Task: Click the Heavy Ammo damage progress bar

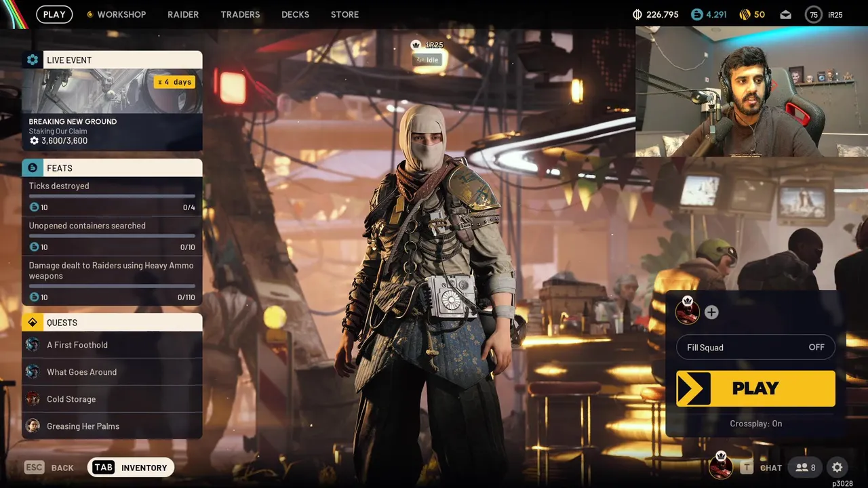Action: [x=112, y=286]
